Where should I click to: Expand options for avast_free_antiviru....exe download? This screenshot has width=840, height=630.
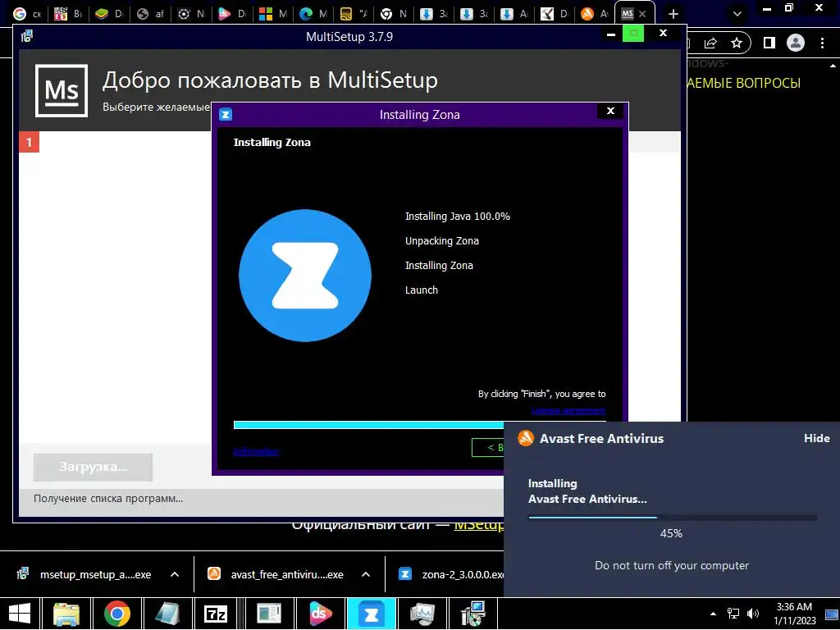(x=366, y=574)
